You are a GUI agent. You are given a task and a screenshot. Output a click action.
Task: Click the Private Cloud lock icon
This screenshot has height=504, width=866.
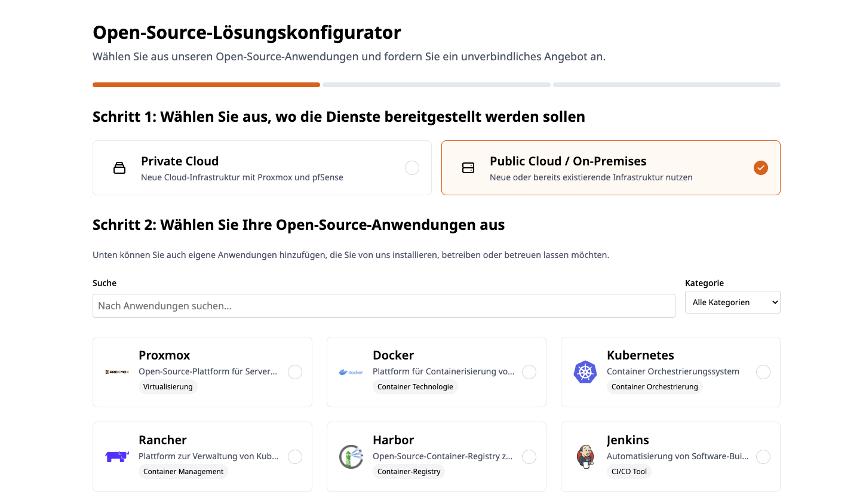119,168
